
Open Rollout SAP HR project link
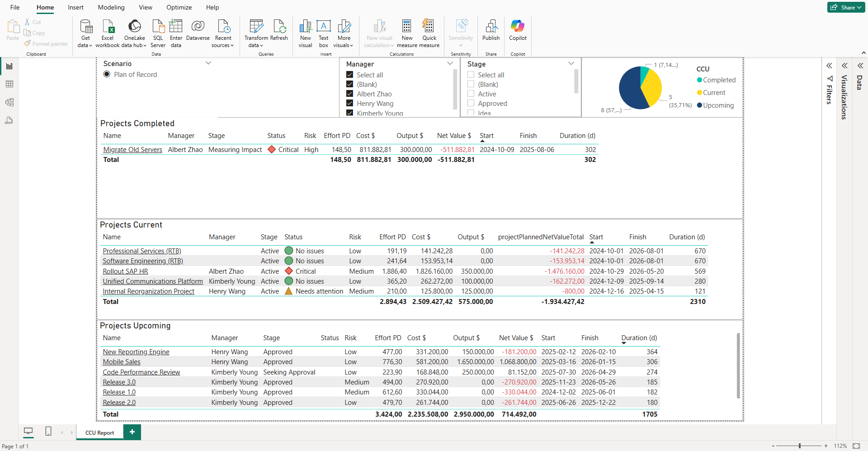pyautogui.click(x=125, y=271)
